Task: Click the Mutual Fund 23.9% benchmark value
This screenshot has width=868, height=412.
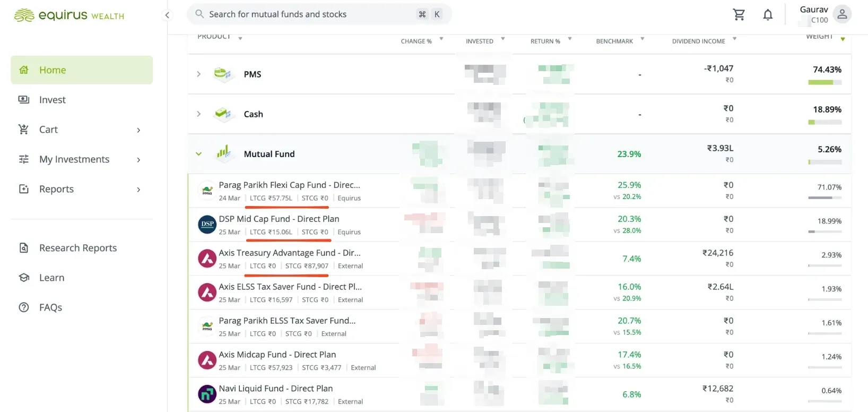Action: coord(629,154)
